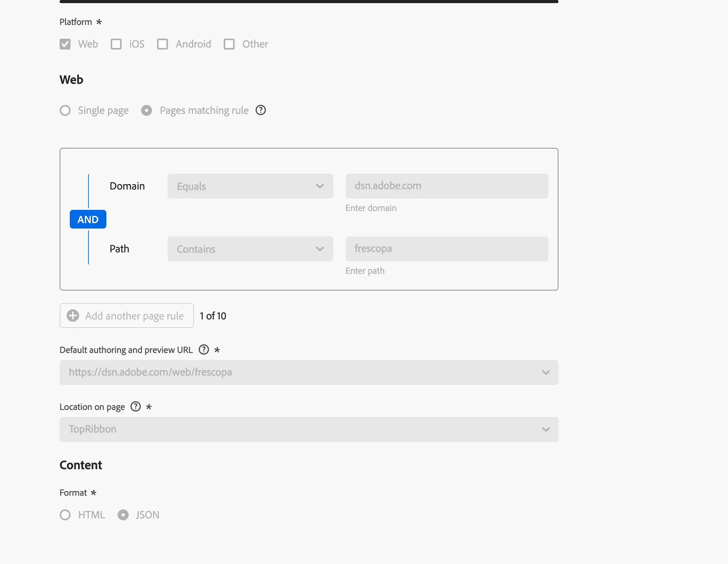
Task: Open help for Default authoring preview URL
Action: click(x=204, y=349)
